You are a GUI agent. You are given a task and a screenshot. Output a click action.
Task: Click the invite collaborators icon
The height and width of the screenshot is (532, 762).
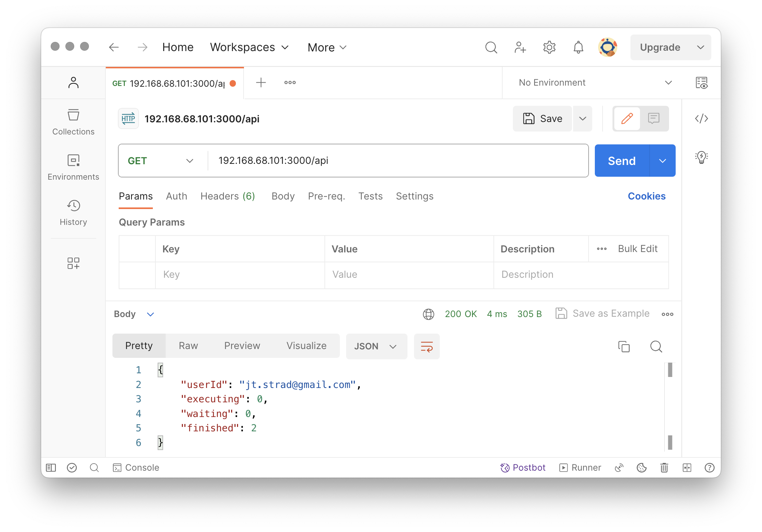tap(520, 47)
